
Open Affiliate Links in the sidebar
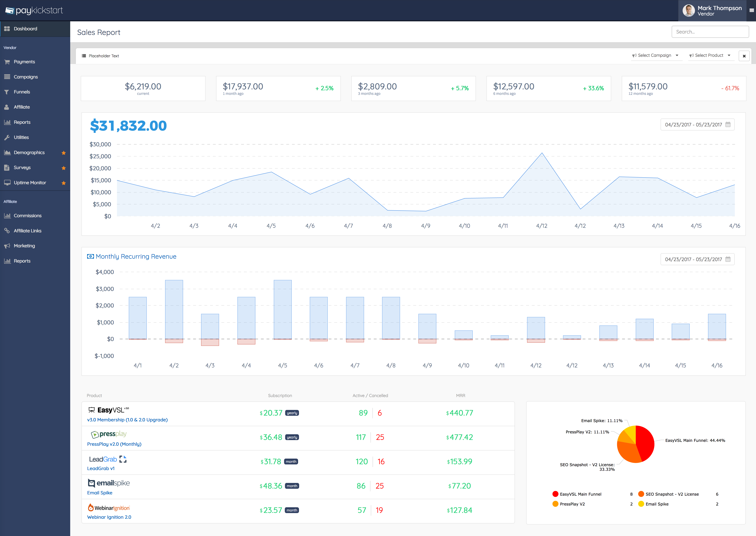pyautogui.click(x=27, y=231)
